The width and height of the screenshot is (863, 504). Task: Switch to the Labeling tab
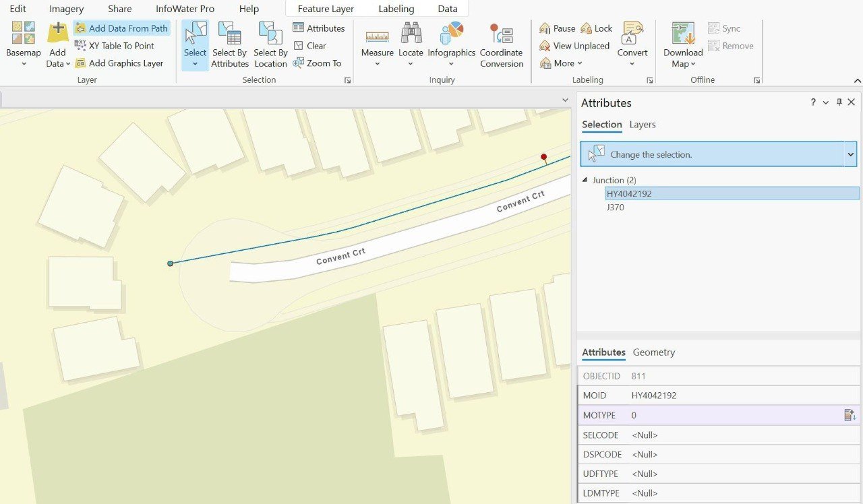396,9
